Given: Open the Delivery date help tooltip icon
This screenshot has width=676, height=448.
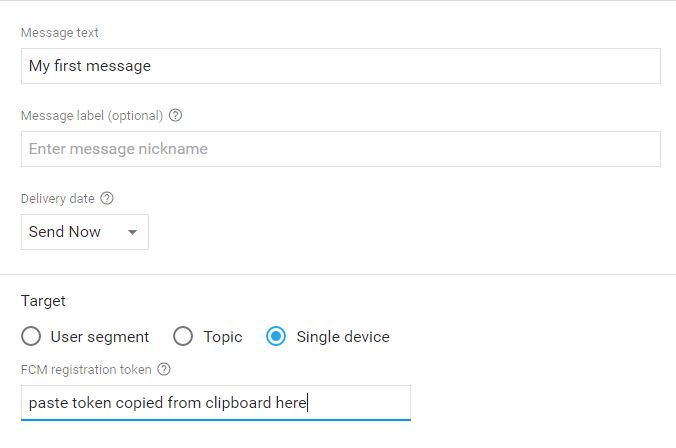Looking at the screenshot, I should (107, 198).
